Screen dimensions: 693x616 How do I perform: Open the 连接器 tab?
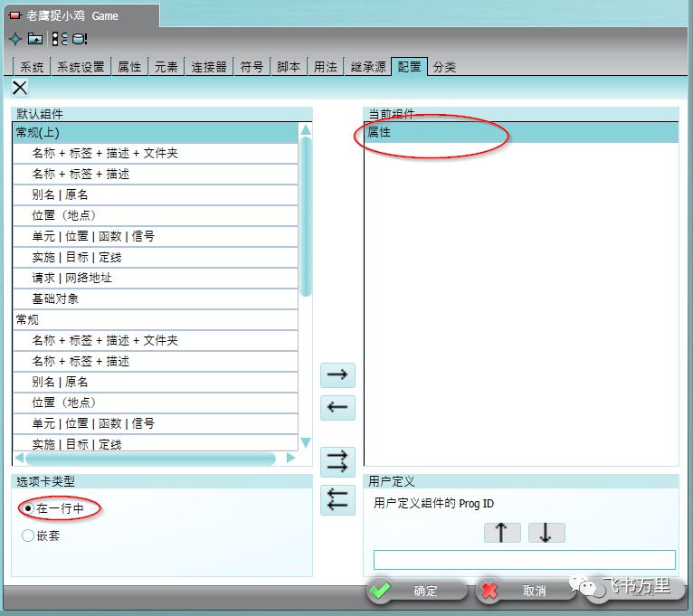tap(209, 67)
